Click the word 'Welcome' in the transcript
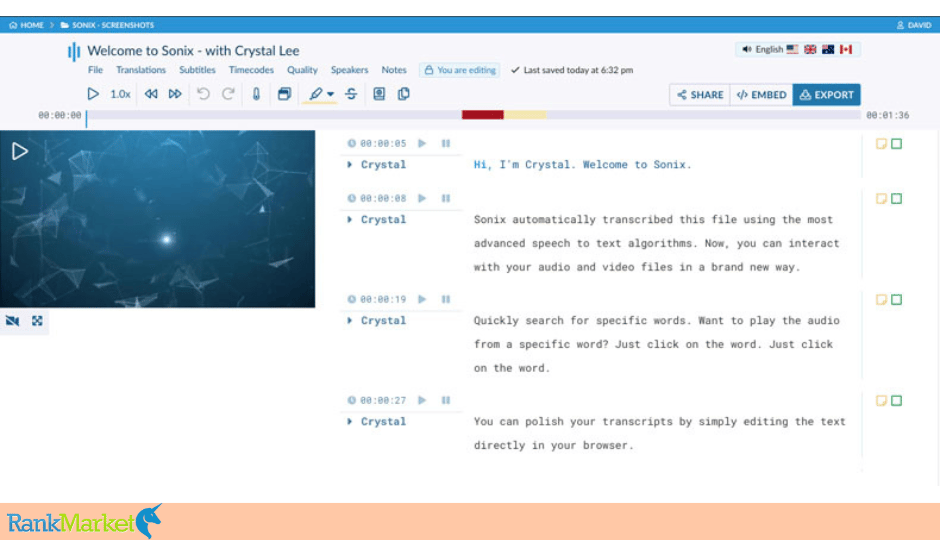The width and height of the screenshot is (940, 540). pos(605,164)
